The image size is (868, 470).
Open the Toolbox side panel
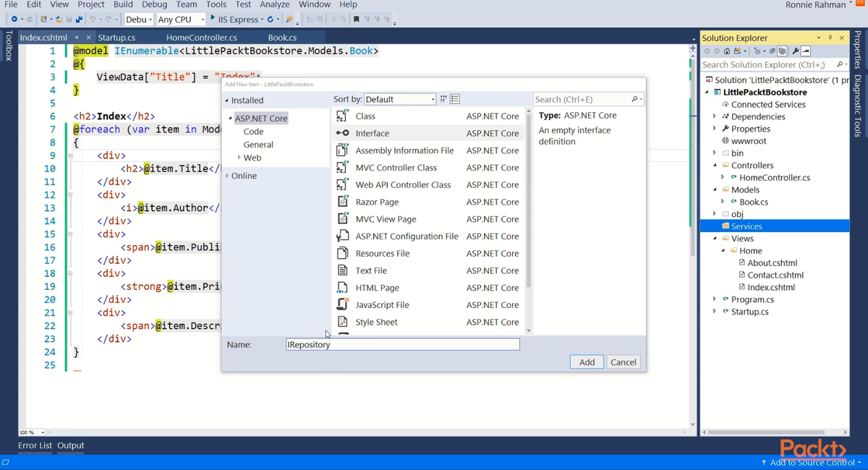tap(9, 46)
